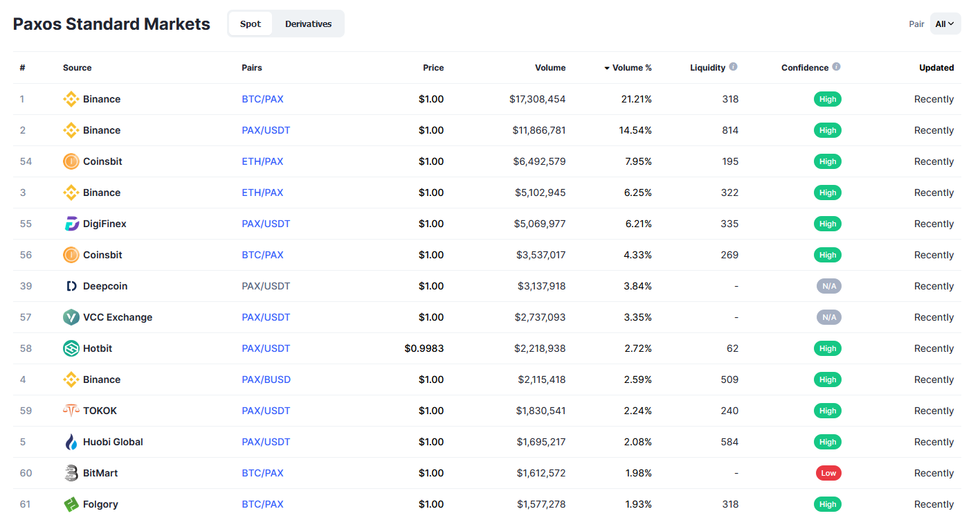
Task: Open Folgory BTC/PAX pair link
Action: pyautogui.click(x=262, y=504)
